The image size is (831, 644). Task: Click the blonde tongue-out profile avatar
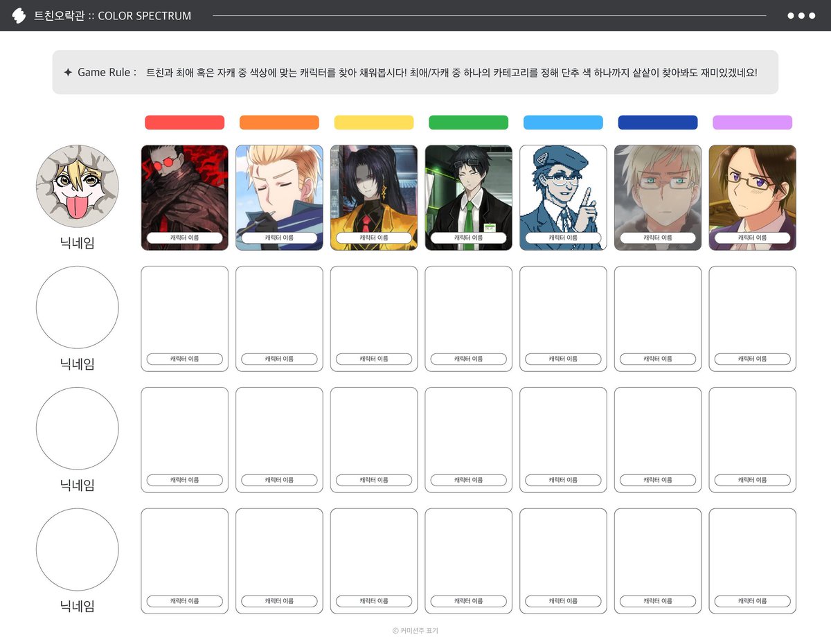point(78,186)
